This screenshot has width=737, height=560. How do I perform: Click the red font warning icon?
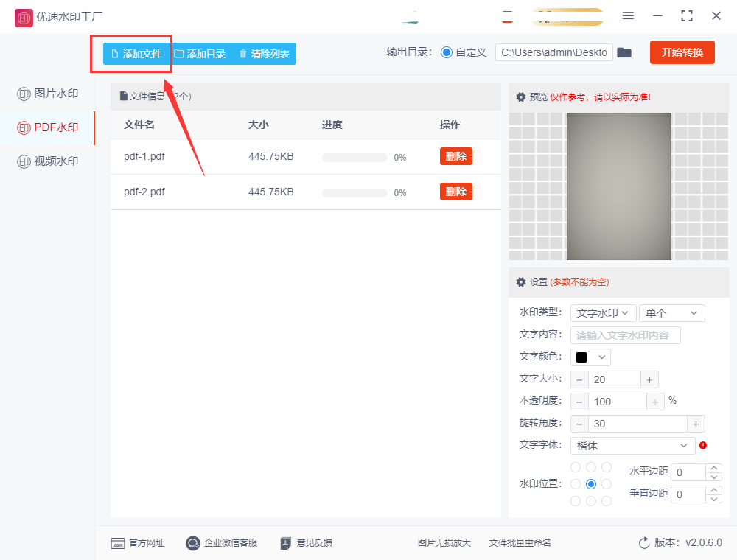703,445
